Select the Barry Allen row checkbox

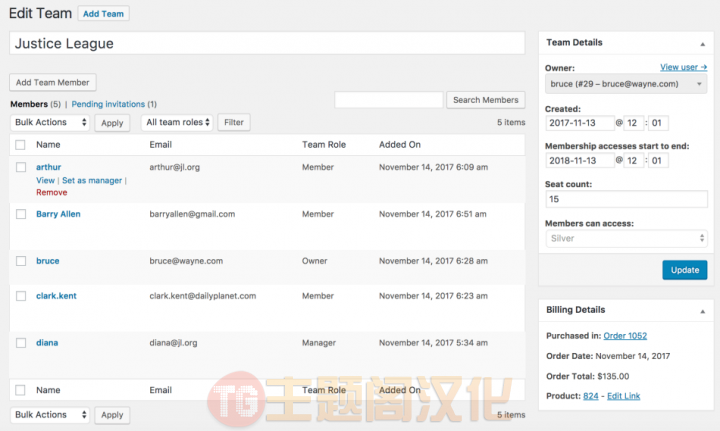click(21, 214)
